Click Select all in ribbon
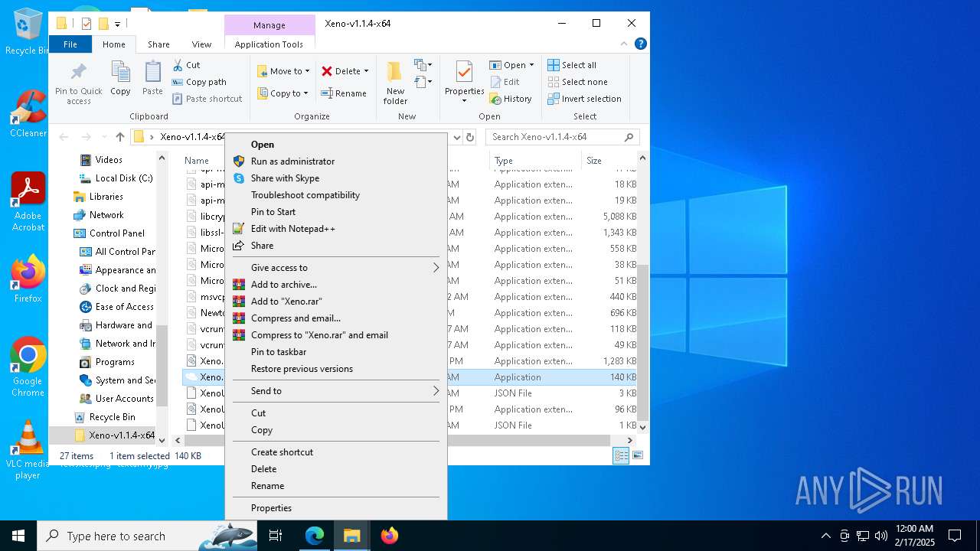This screenshot has height=551, width=980. coord(572,65)
